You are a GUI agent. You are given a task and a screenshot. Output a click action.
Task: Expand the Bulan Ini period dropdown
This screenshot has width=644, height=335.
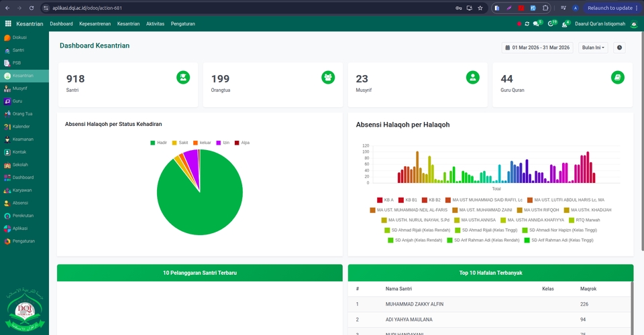coord(593,48)
